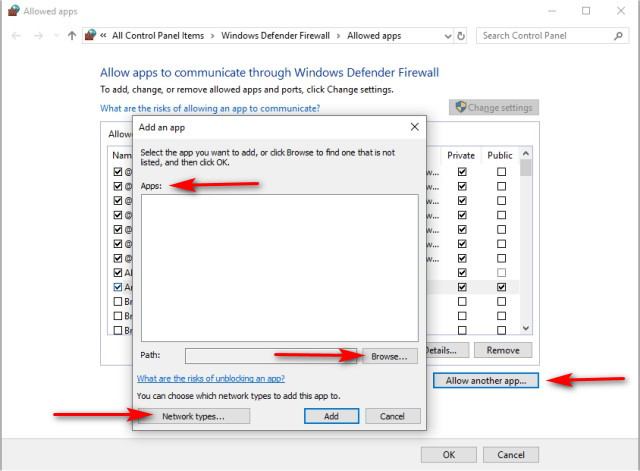The width and height of the screenshot is (640, 471).
Task: Click the Remove button
Action: [503, 350]
